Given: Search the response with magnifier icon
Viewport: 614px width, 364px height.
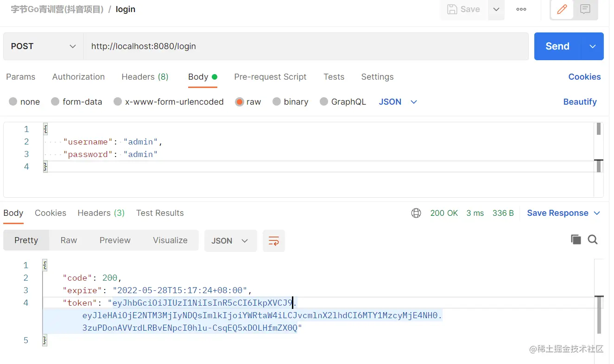Looking at the screenshot, I should tap(593, 239).
